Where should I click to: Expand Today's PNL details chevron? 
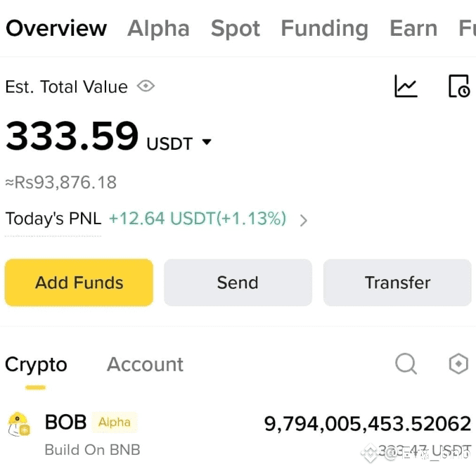pos(303,220)
